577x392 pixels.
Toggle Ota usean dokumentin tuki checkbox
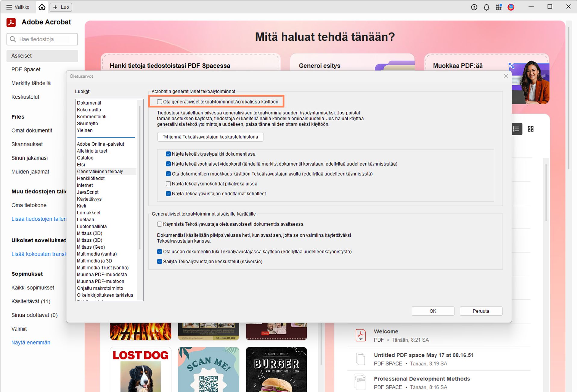[x=160, y=251]
